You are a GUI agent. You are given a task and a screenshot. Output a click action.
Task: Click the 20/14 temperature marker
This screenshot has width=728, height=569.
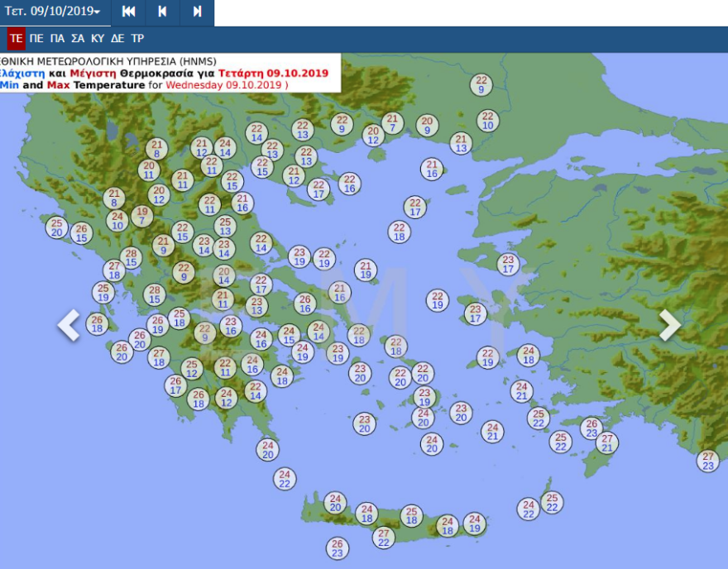[x=223, y=275]
